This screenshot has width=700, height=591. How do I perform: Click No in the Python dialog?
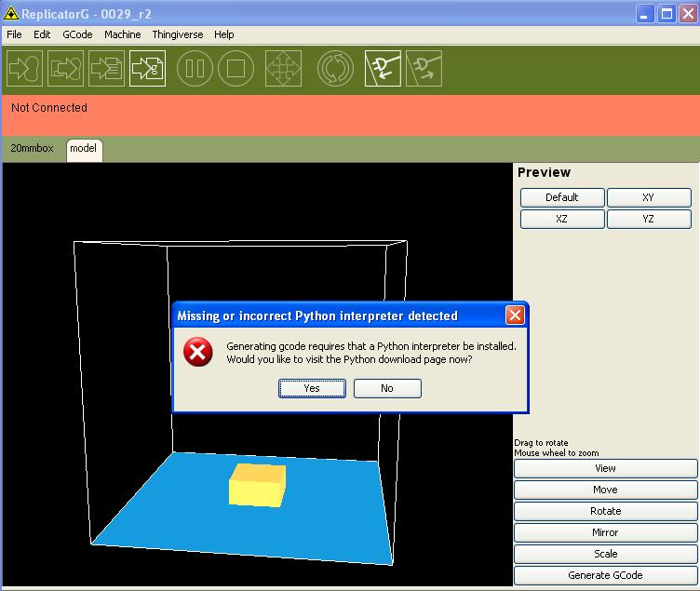pos(387,388)
